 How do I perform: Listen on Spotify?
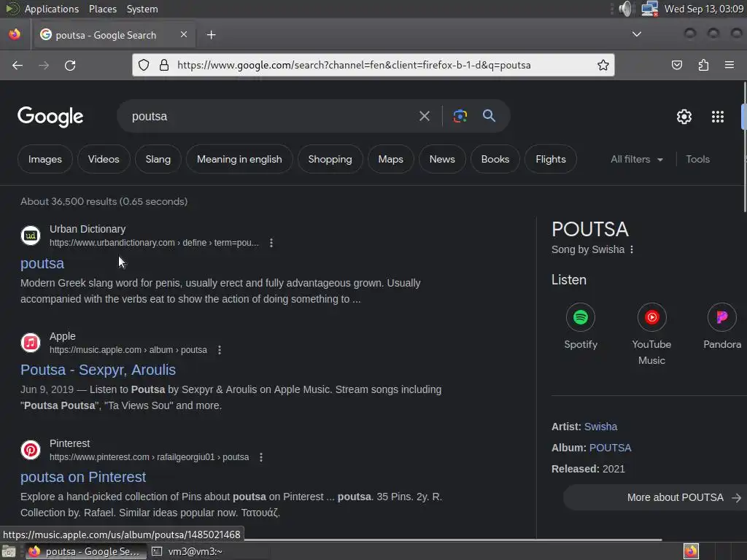tap(580, 317)
